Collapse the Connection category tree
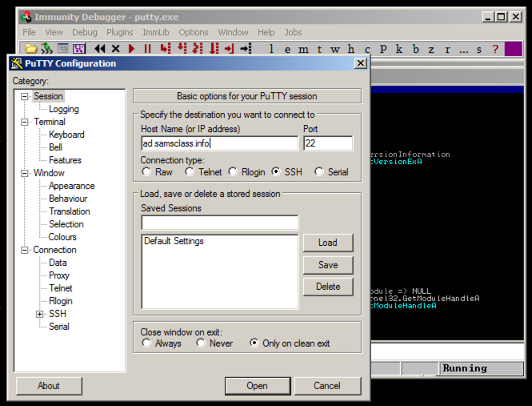532x406 pixels. pyautogui.click(x=25, y=250)
